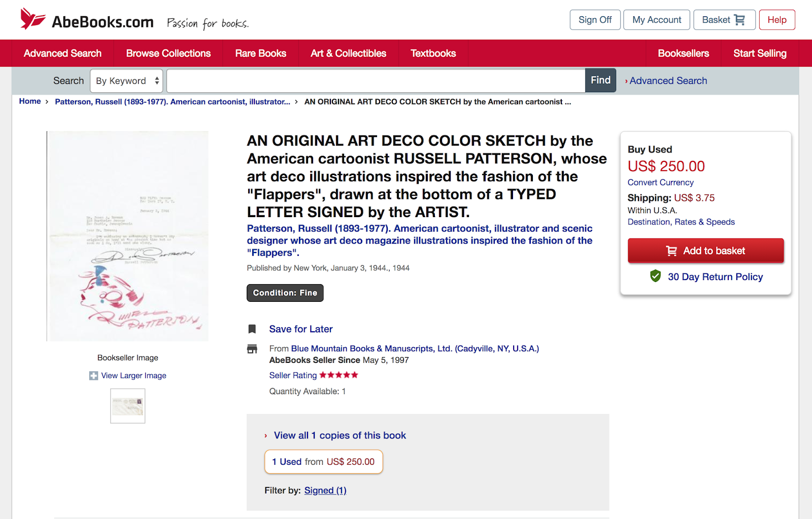Viewport: 812px width, 519px height.
Task: Click the plus icon for View Larger Image
Action: 93,376
